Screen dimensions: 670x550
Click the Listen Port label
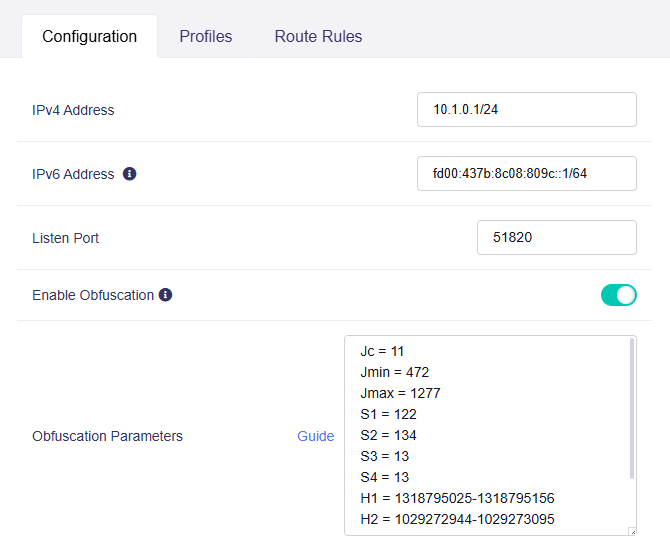[65, 238]
